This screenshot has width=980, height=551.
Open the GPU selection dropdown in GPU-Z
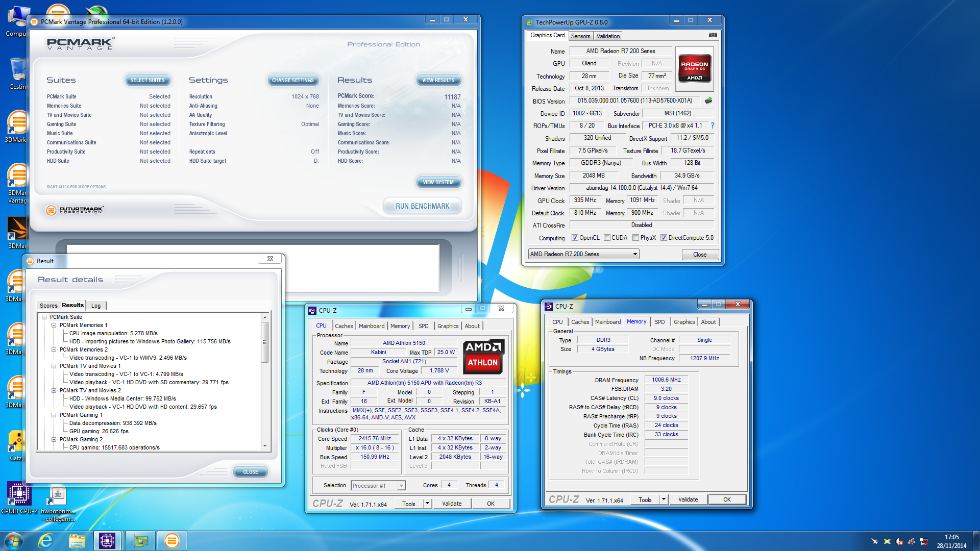click(583, 254)
